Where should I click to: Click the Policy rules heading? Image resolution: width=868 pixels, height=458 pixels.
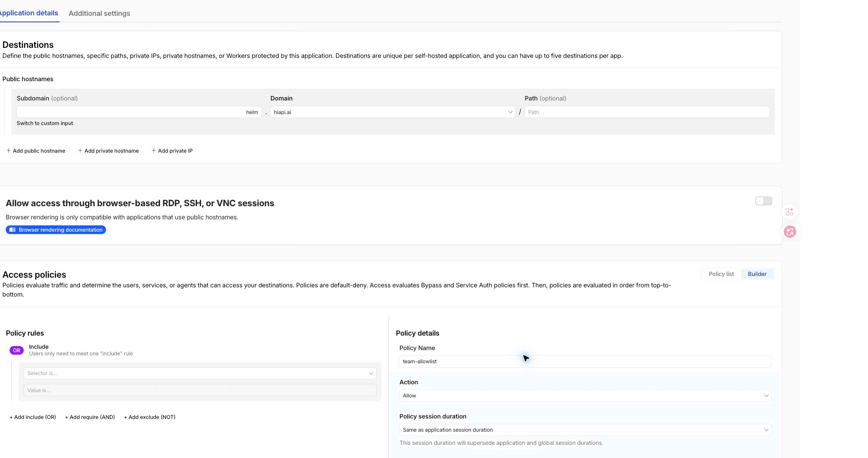click(25, 333)
